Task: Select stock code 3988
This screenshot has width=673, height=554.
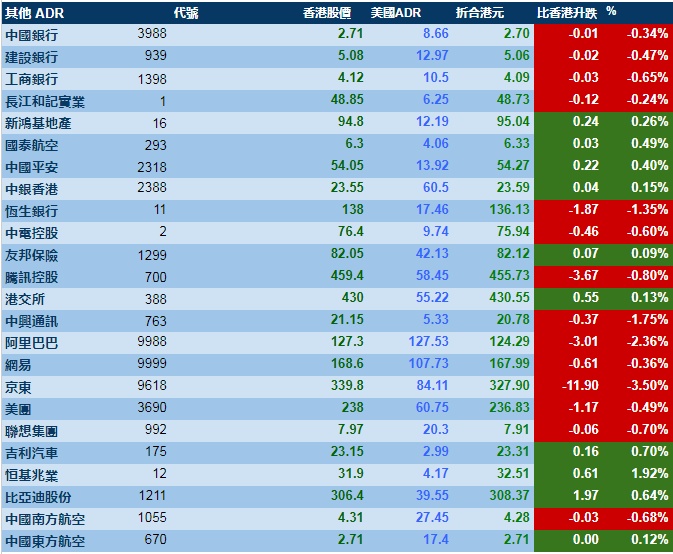Action: click(152, 33)
